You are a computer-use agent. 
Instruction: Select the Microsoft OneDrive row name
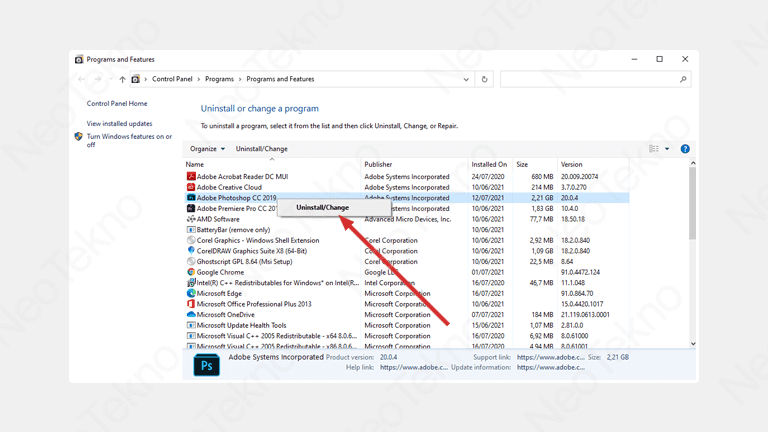coord(225,314)
